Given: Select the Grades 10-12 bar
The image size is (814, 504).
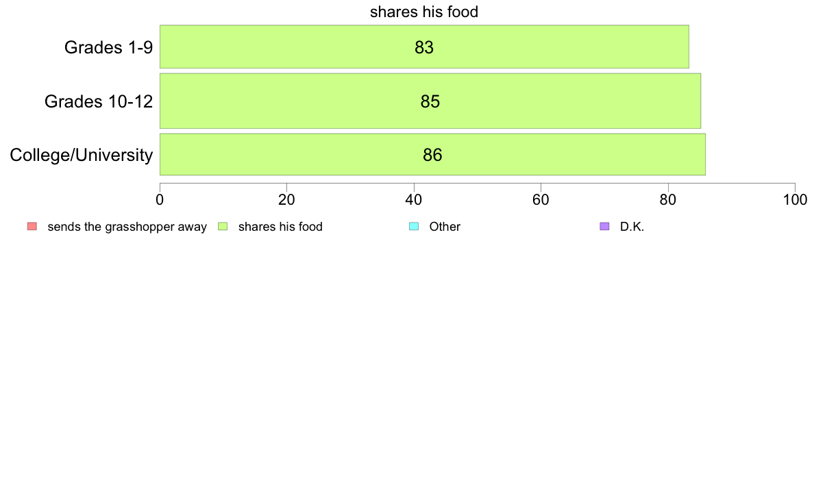Looking at the screenshot, I should [430, 101].
